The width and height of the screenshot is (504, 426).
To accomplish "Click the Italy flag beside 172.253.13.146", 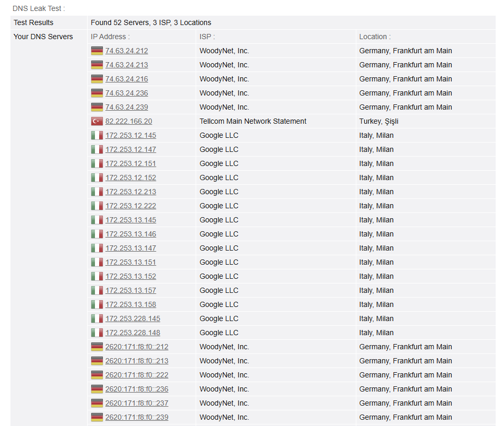I will point(97,234).
